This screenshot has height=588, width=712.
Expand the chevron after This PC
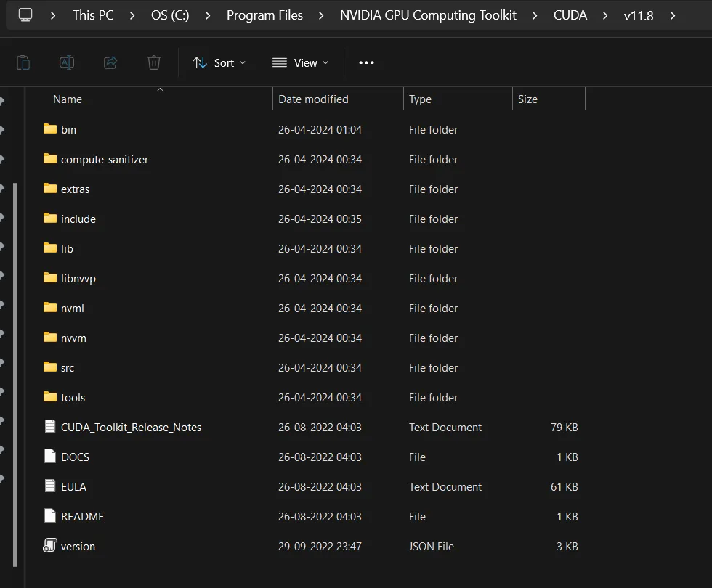[x=132, y=15]
